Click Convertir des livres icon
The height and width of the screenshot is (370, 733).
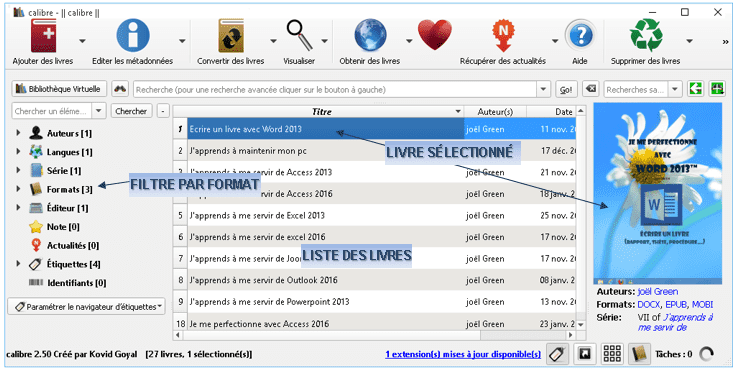[x=231, y=36]
